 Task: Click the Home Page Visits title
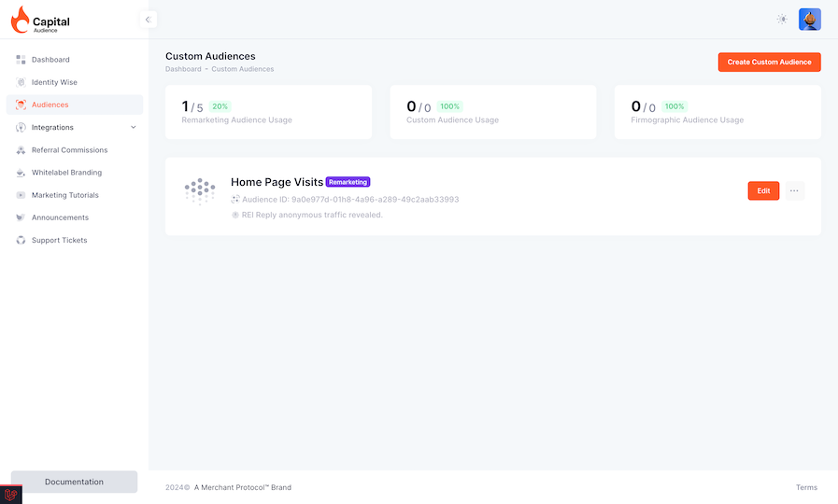coord(277,182)
